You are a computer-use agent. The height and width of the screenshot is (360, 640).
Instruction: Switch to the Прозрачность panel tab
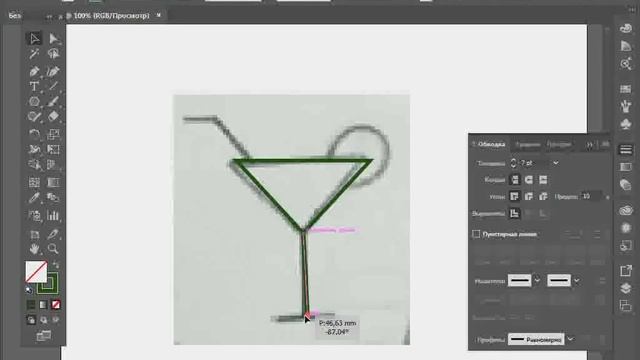[x=559, y=144]
